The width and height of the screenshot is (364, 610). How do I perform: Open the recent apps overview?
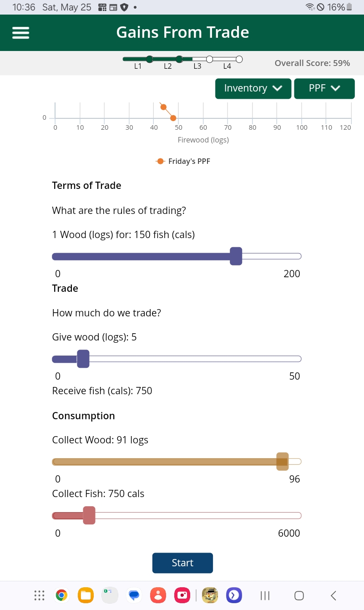tap(264, 595)
